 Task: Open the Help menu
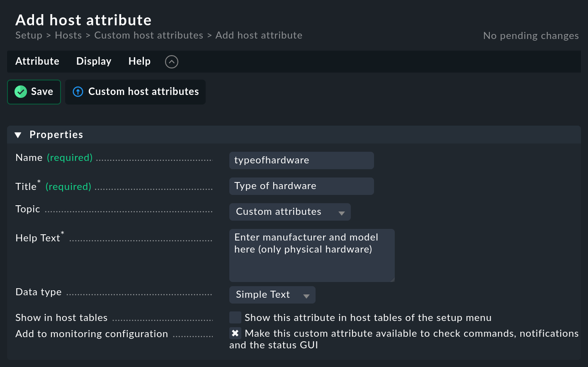pos(139,61)
